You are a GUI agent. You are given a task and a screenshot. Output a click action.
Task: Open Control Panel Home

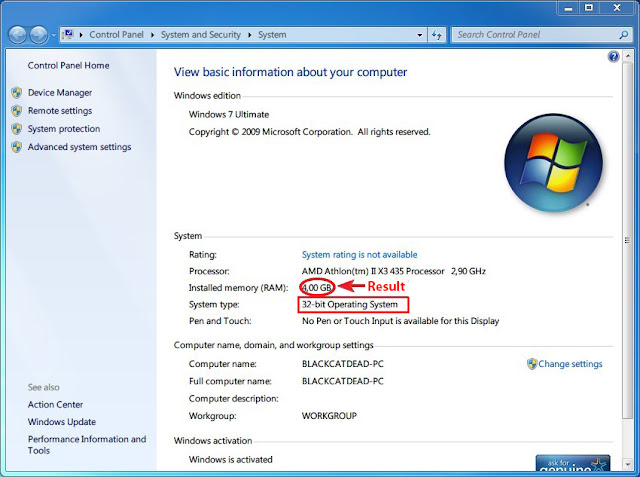68,65
